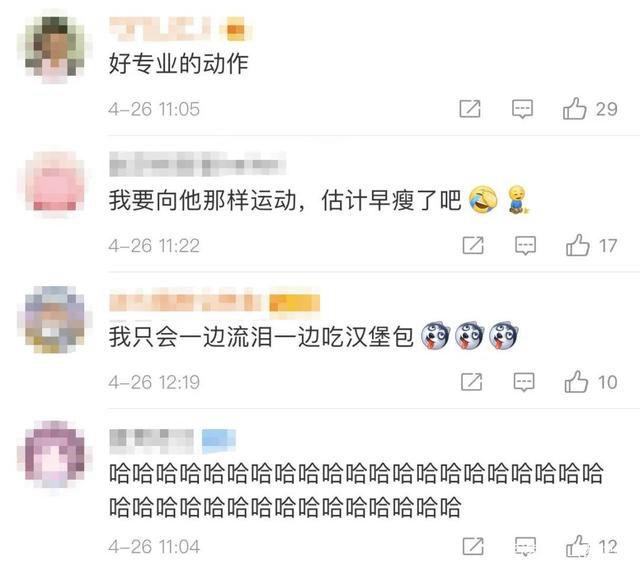Image resolution: width=640 pixels, height=568 pixels.
Task: Like the "哈哈哈" comment with 12 likes
Action: click(578, 546)
